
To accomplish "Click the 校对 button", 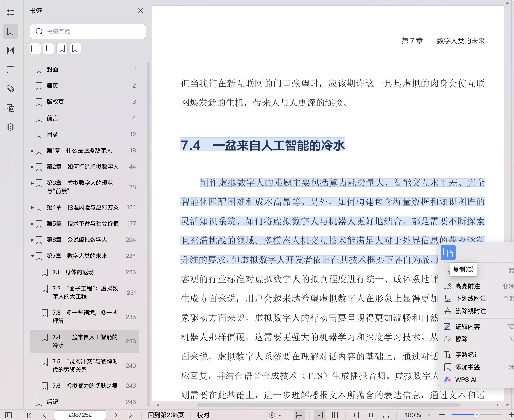I will pyautogui.click(x=203, y=415).
